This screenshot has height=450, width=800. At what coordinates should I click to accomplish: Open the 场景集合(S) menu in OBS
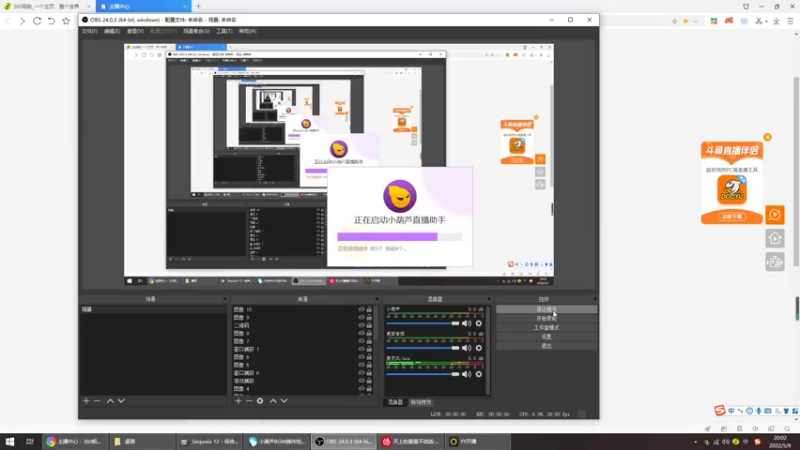point(196,31)
